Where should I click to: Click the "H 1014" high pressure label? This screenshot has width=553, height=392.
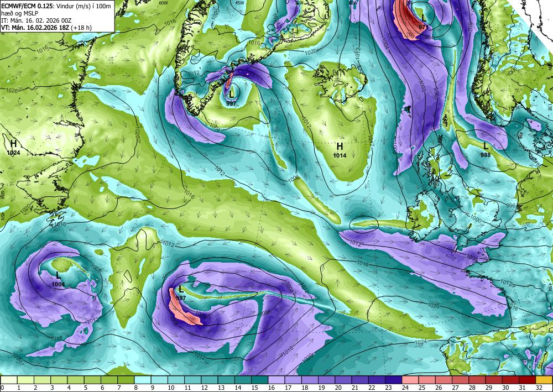coord(340,150)
